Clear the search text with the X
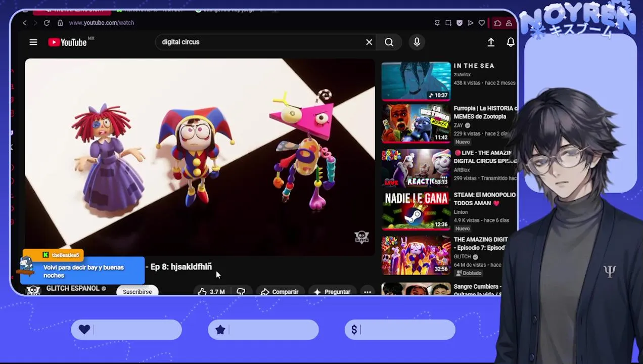643x364 pixels. tap(369, 42)
